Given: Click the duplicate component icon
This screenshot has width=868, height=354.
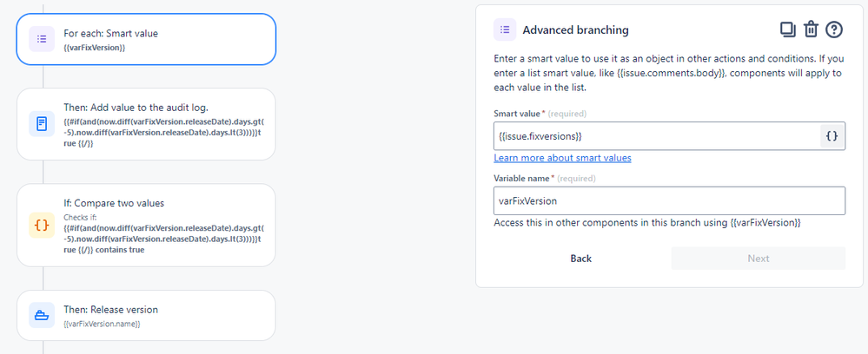Looking at the screenshot, I should [x=788, y=29].
